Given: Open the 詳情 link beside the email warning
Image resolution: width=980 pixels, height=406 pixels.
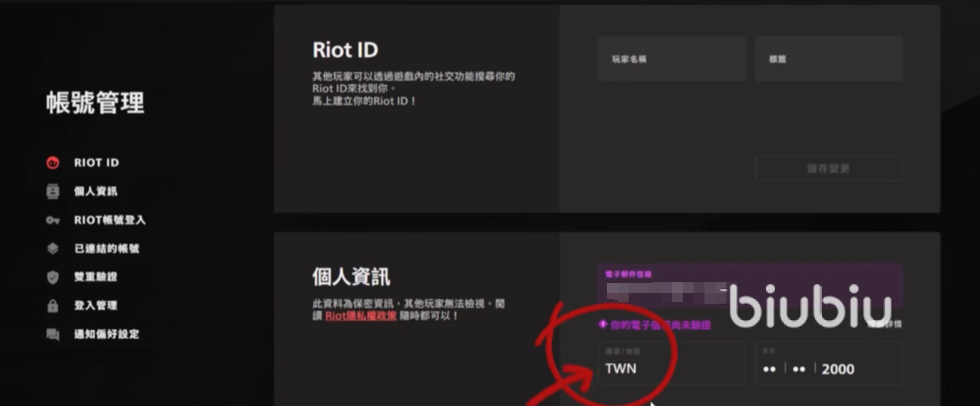Looking at the screenshot, I should click(x=885, y=324).
